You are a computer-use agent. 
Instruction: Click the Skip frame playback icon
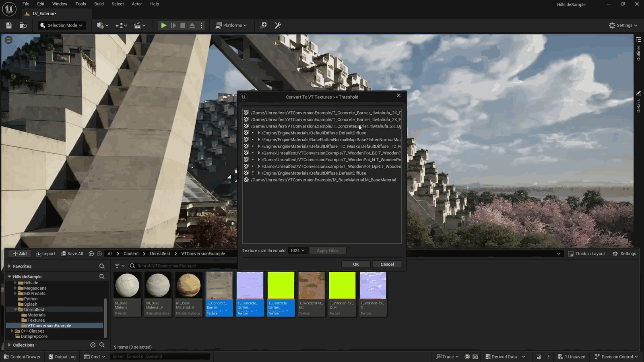click(173, 25)
